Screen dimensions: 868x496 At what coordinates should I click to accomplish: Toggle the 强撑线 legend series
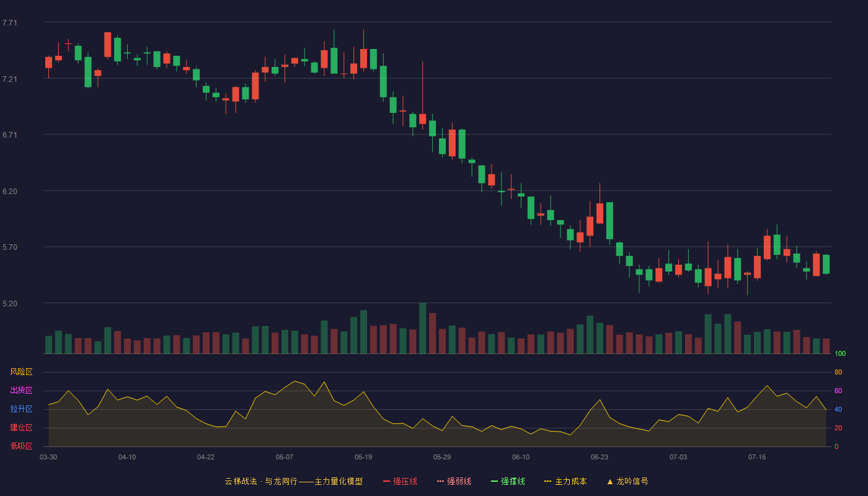coord(508,481)
